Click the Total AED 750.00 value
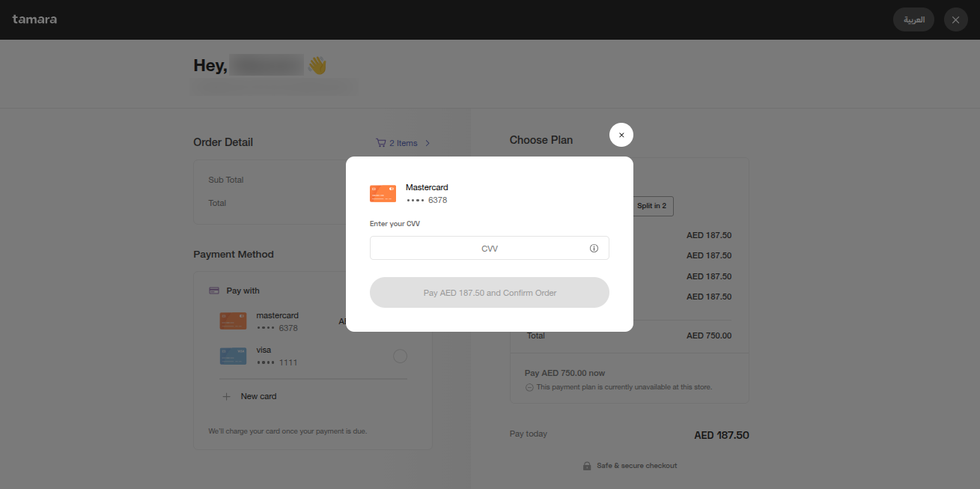Viewport: 980px width, 489px height. [709, 335]
